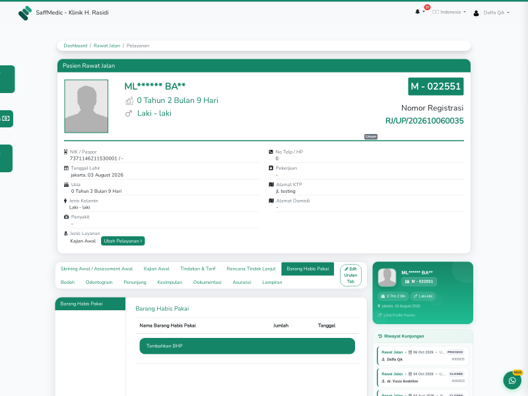Open the WhatsApp chat floating button
This screenshot has height=396, width=528.
point(512,381)
